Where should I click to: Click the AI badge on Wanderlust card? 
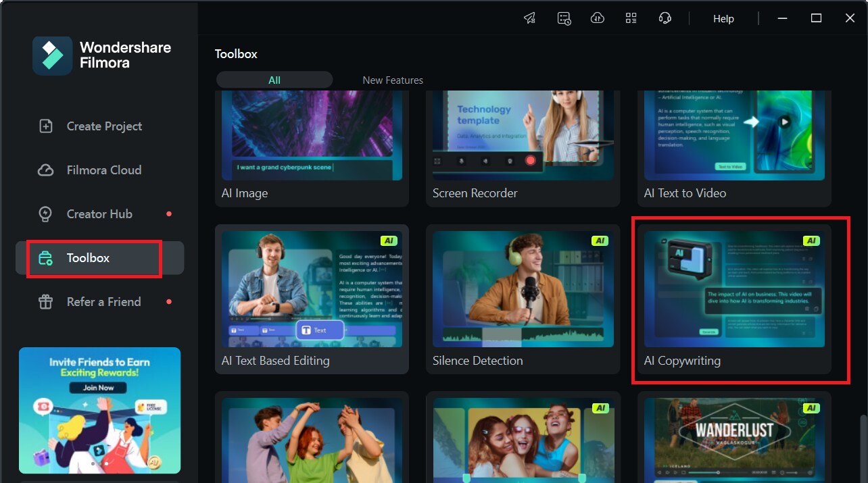811,408
